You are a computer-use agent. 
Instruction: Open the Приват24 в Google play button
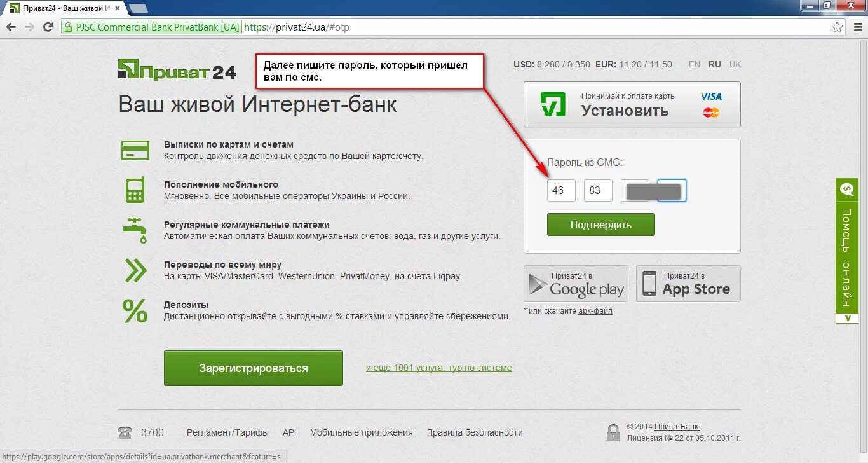click(576, 284)
